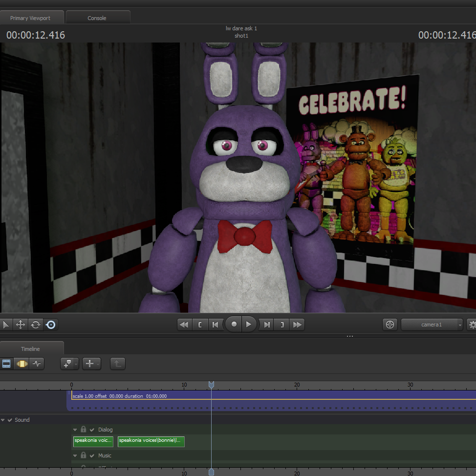This screenshot has height=476, width=476.
Task: Toggle the Dialog track checkbox
Action: pyautogui.click(x=92, y=430)
